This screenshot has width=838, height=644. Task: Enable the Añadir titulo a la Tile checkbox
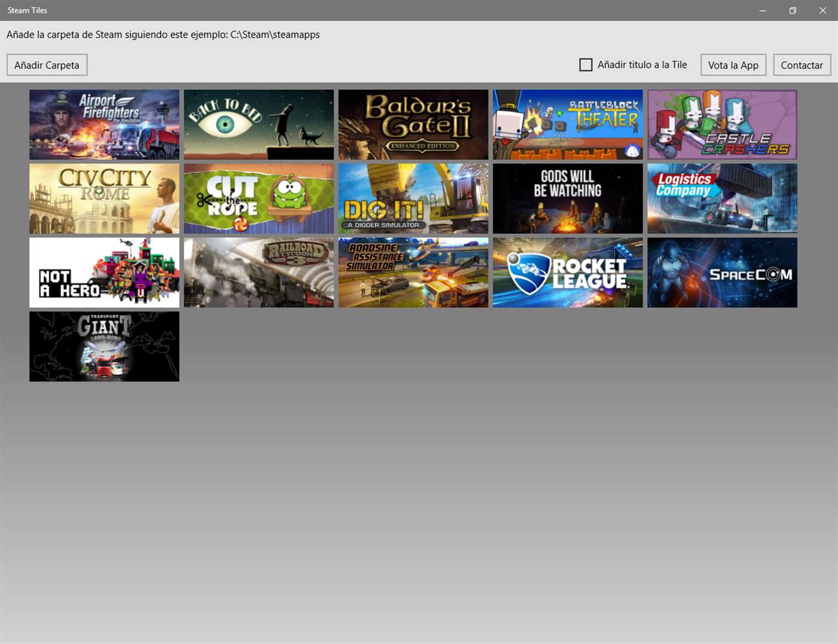click(586, 65)
